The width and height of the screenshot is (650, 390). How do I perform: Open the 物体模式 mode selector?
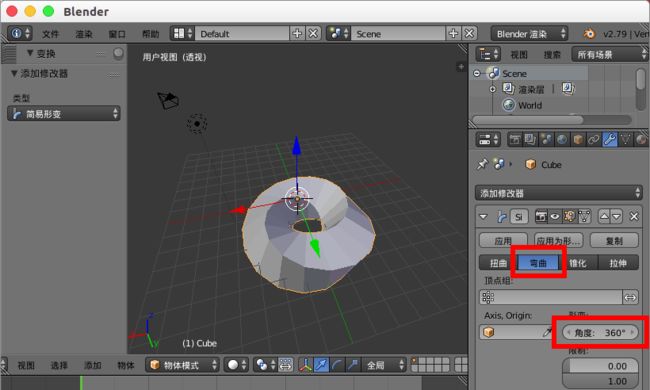183,365
